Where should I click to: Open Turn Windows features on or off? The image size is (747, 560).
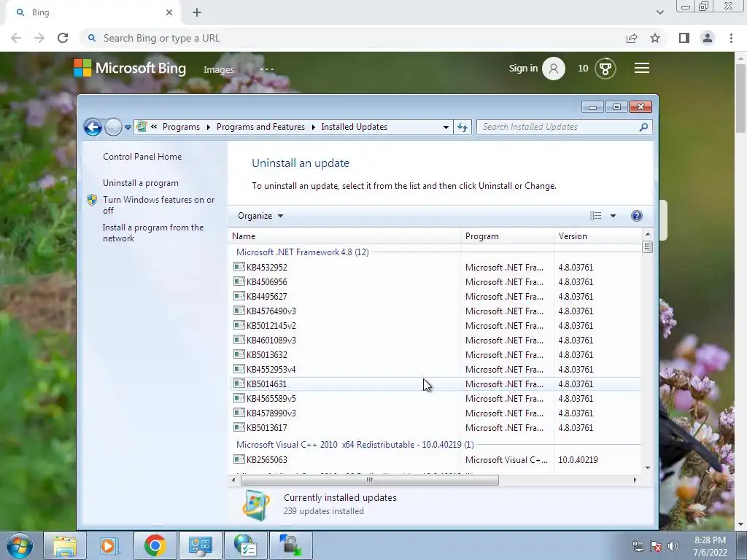click(x=158, y=205)
